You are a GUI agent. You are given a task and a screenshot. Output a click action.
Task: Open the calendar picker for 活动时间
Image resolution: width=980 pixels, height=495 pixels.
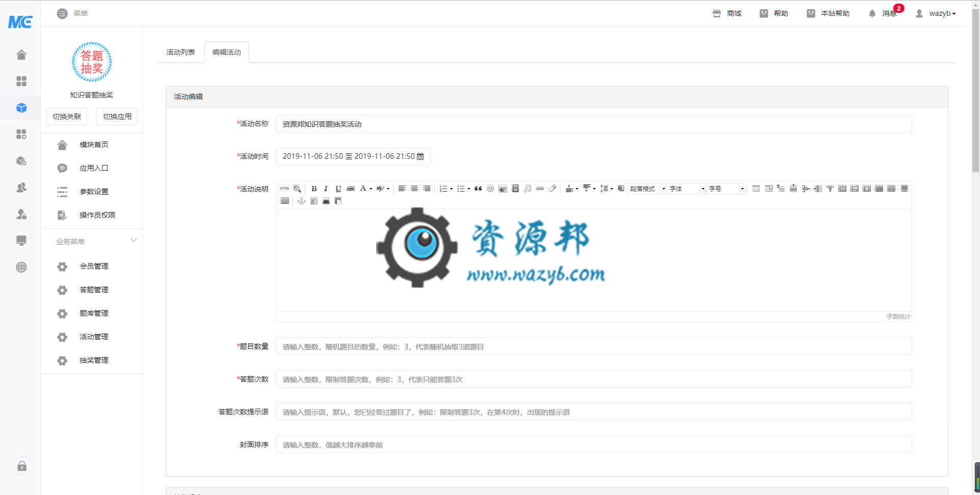point(420,156)
